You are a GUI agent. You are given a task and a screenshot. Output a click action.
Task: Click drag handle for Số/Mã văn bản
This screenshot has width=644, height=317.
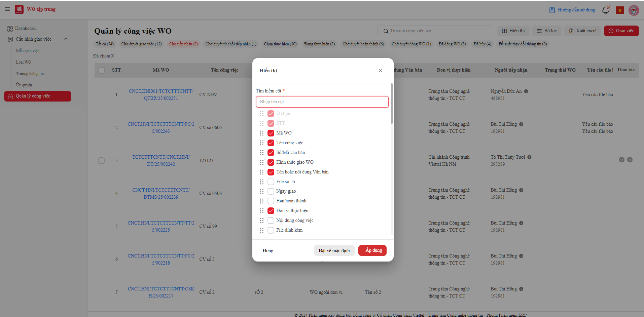(262, 153)
